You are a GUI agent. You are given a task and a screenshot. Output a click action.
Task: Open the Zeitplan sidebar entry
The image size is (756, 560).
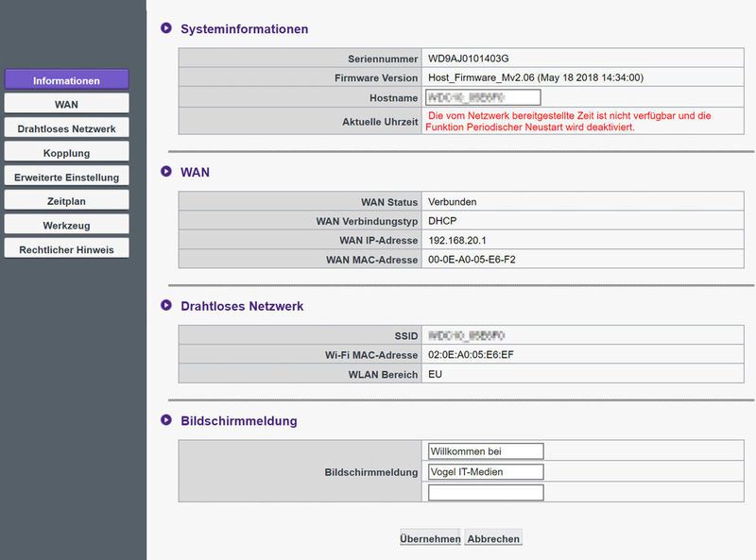tap(66, 201)
